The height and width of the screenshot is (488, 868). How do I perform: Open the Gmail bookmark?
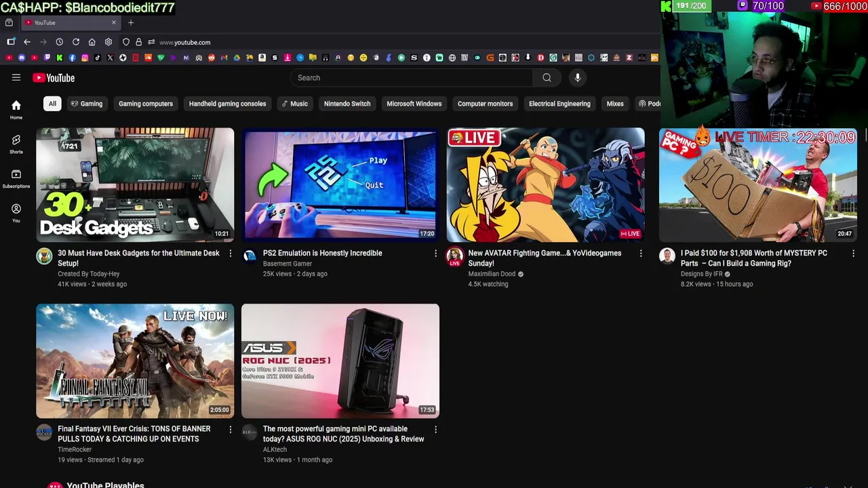click(x=224, y=58)
